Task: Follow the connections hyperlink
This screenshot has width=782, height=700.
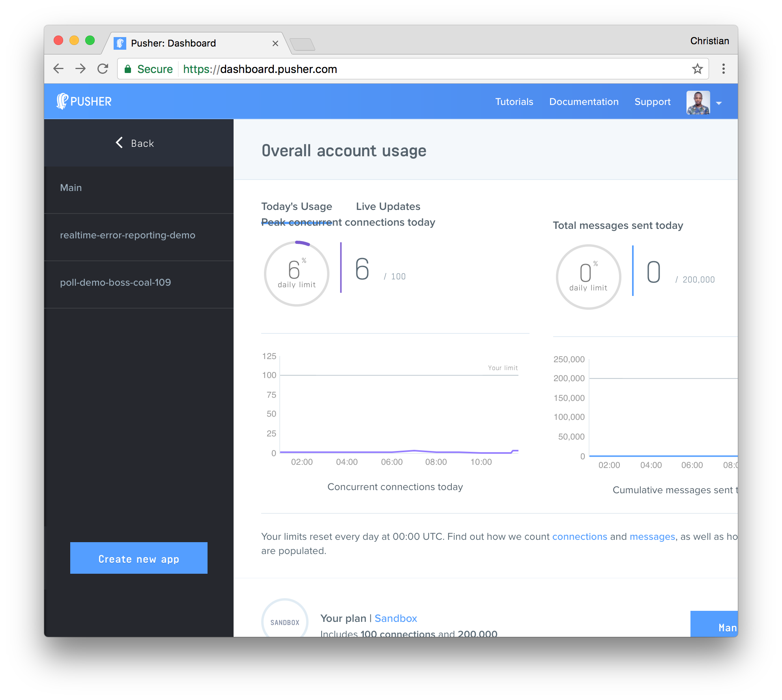Action: pos(579,537)
